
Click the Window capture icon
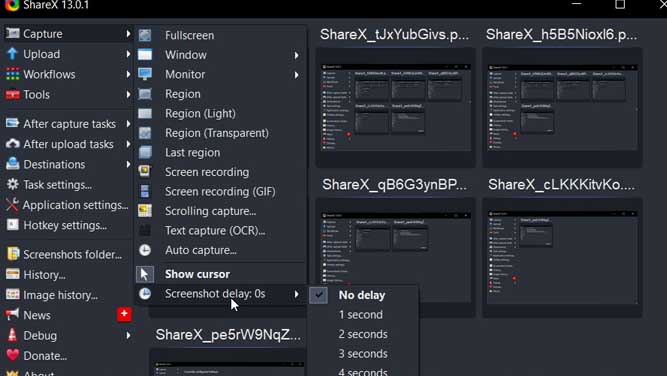(145, 55)
